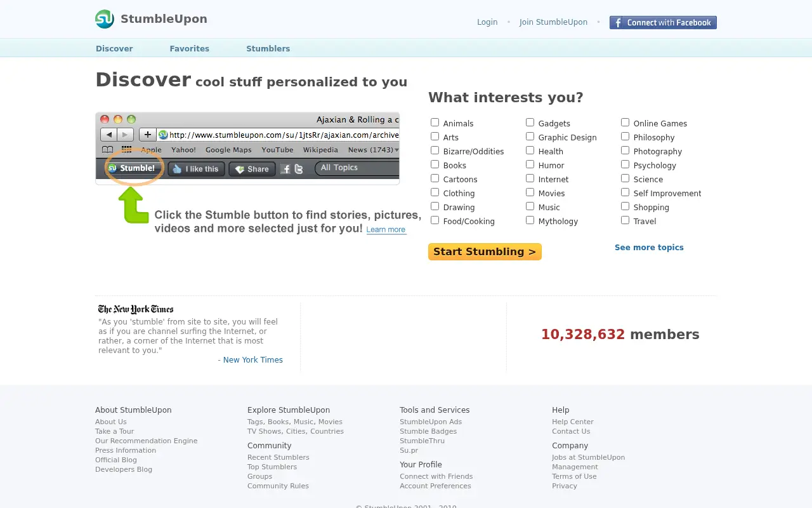812x508 pixels.
Task: Select Graphic Design checkbox
Action: [530, 137]
